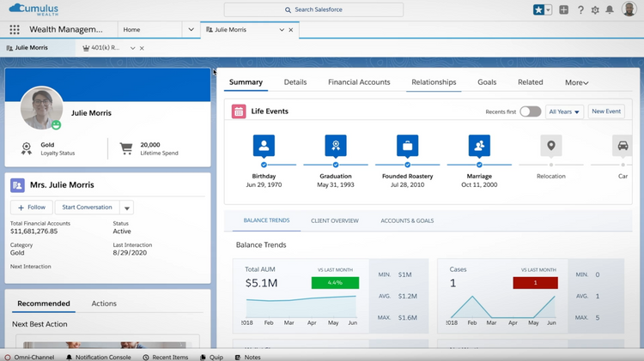Expand the 401(k) subtab chevron menu

coord(132,48)
